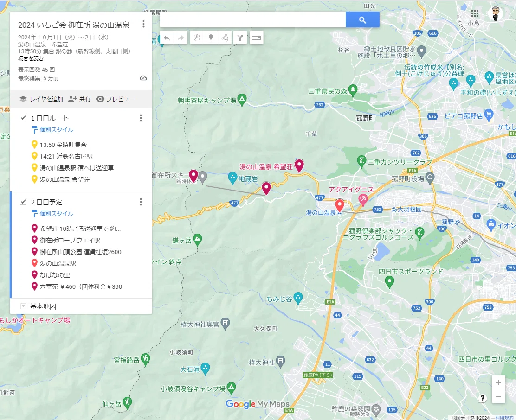Click red pin at 湯の山温泉 station
Image resolution: width=516 pixels, height=420 pixels.
point(340,205)
